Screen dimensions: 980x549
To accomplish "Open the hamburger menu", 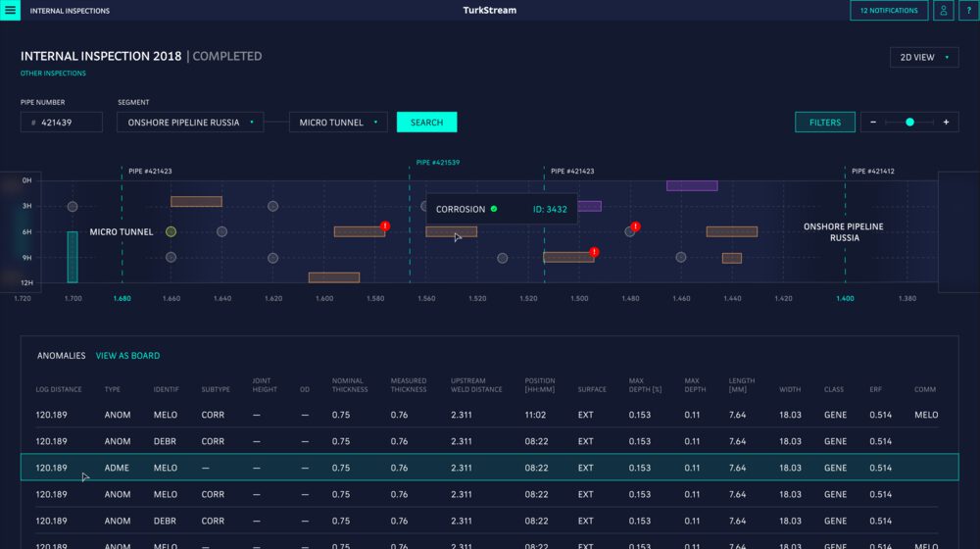I will [x=10, y=11].
